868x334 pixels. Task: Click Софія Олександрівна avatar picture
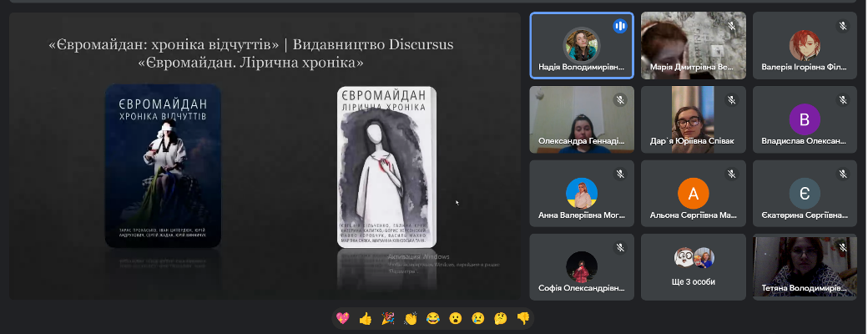coord(581,267)
